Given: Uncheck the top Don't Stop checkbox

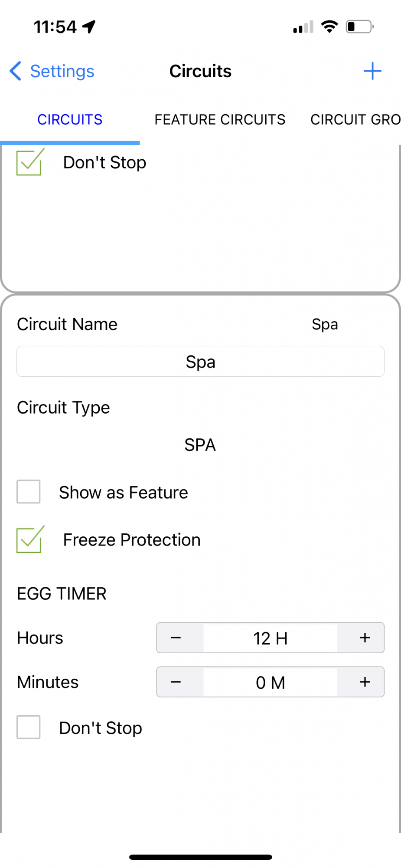Looking at the screenshot, I should [29, 162].
